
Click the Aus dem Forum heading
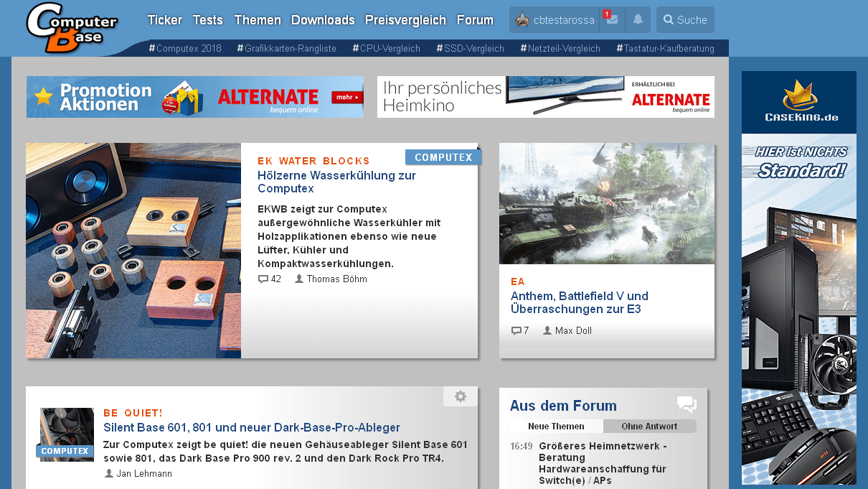[563, 406]
